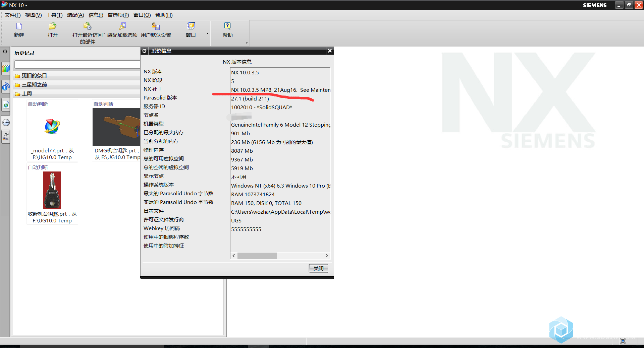This screenshot has width=644, height=348.
Task: Open the books library tab in resource bar
Action: click(x=6, y=69)
